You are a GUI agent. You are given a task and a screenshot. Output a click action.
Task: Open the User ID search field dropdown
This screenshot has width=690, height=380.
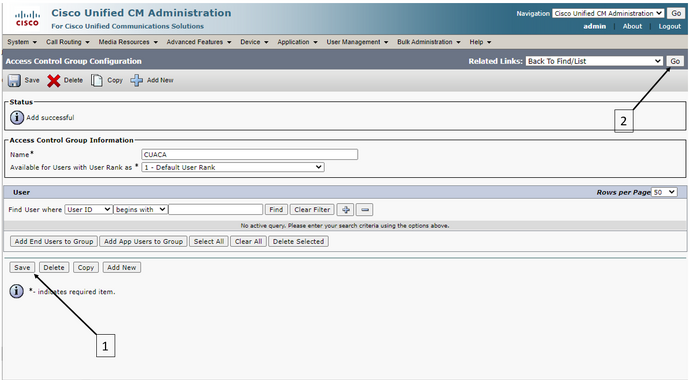[x=88, y=209]
